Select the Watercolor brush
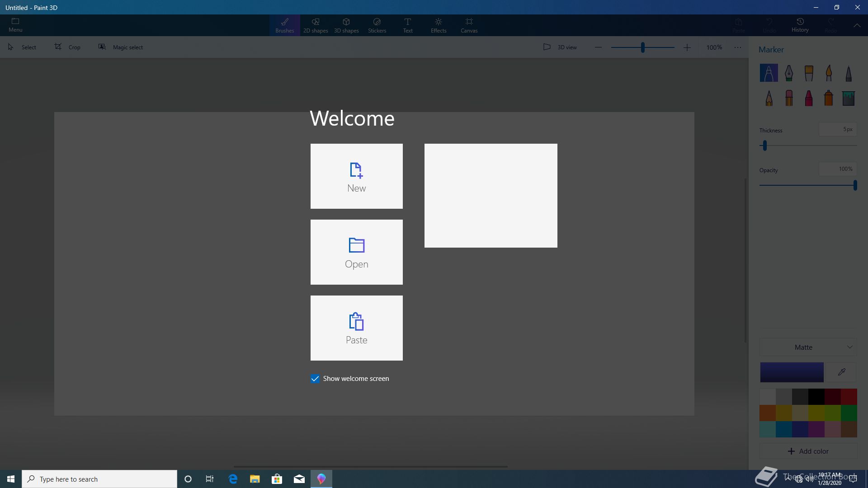This screenshot has height=488, width=868. coord(829,73)
